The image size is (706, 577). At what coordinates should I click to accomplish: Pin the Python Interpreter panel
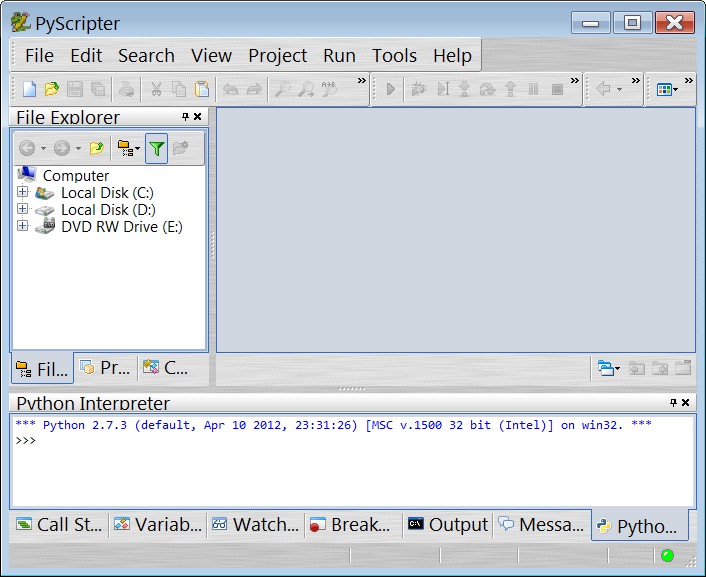pyautogui.click(x=673, y=402)
